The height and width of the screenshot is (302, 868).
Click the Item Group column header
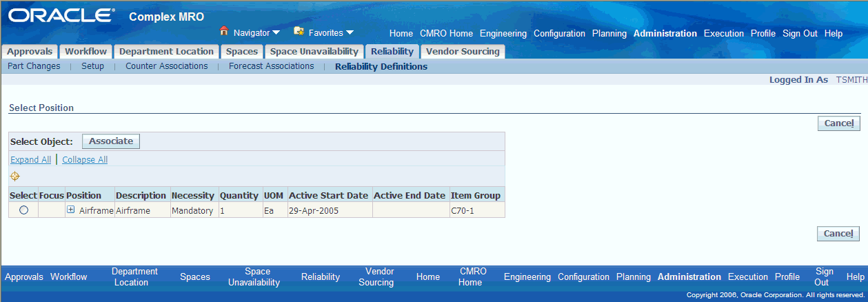[x=476, y=195]
